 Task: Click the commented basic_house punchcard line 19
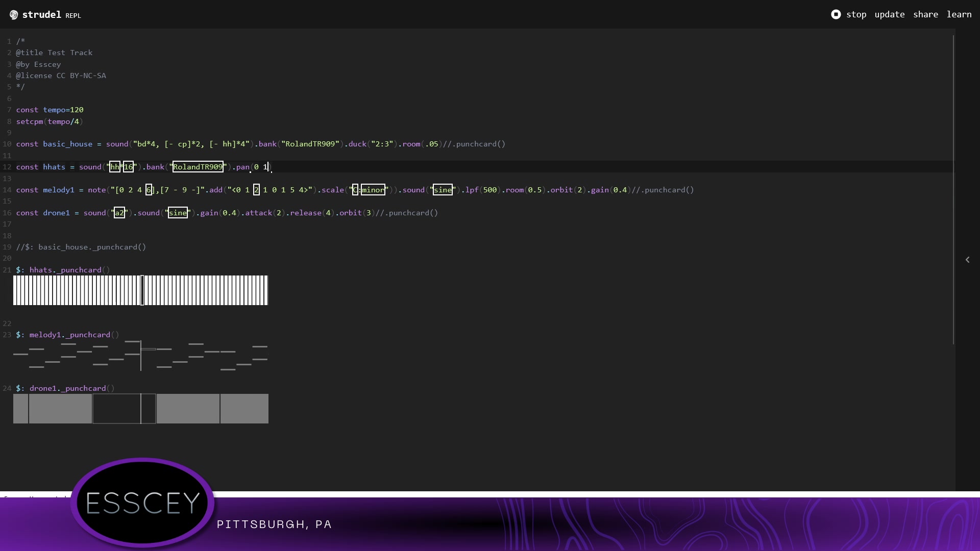click(82, 247)
